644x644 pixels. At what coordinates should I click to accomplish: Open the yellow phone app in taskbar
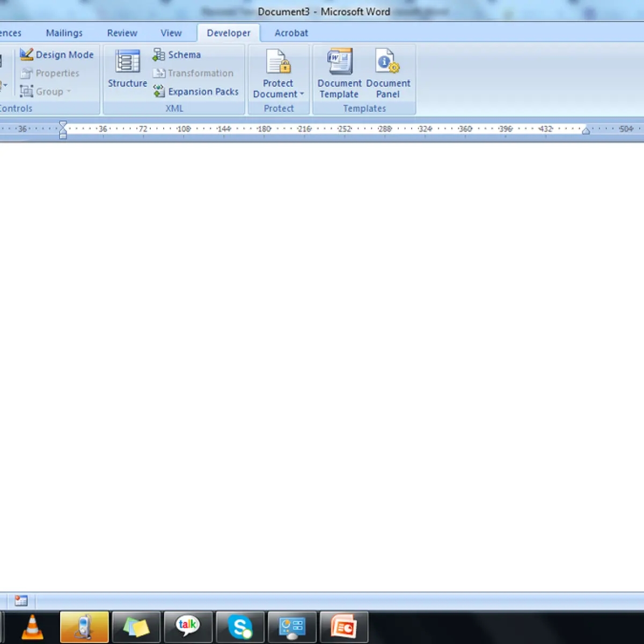pyautogui.click(x=84, y=627)
